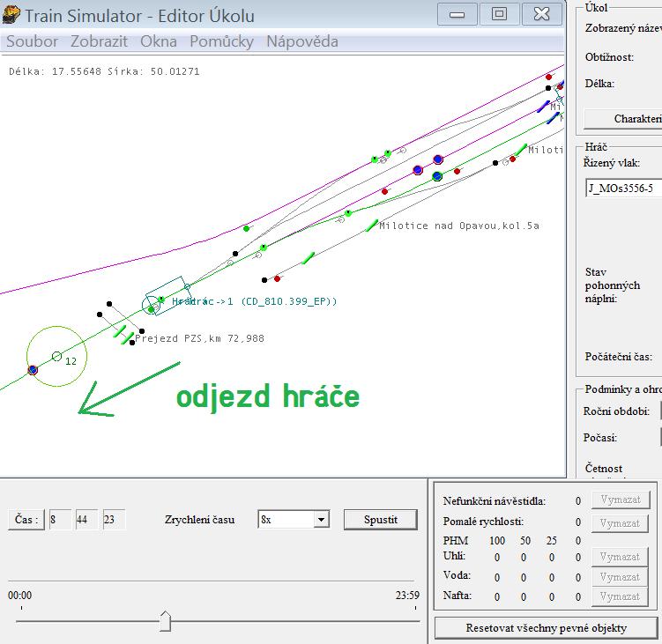Click the hours field showing 8
Viewport: 662px width, 644px height.
point(60,520)
